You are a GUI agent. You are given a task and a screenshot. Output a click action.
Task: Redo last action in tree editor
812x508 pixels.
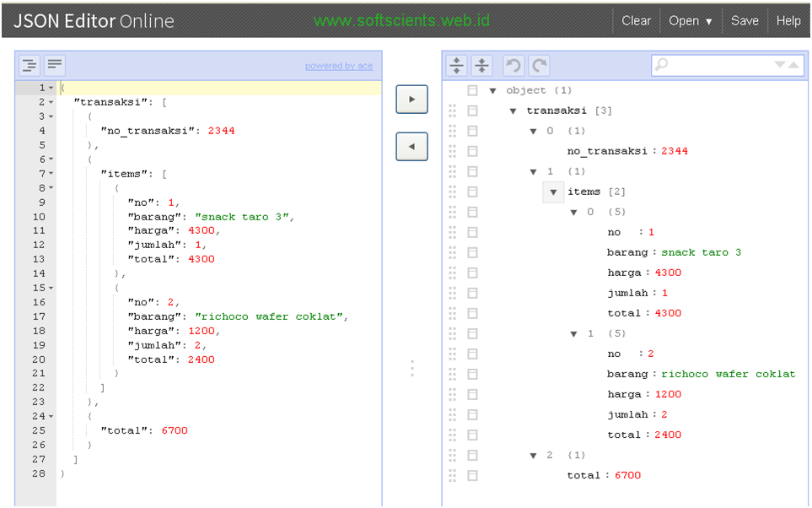(x=540, y=65)
